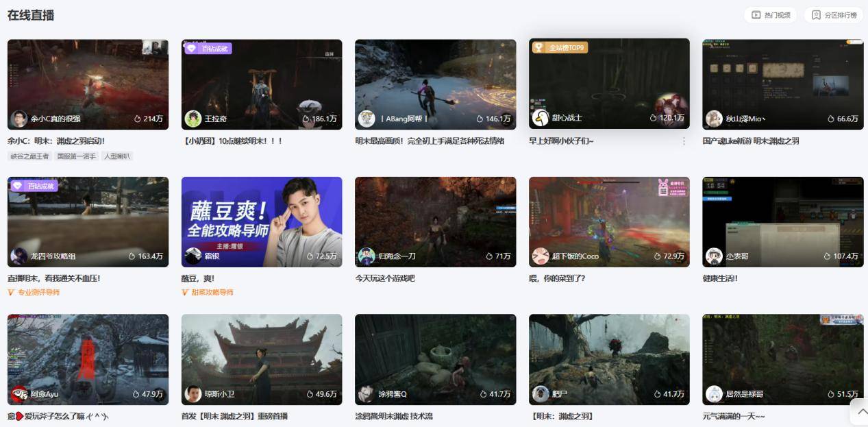Open stream thumbnail of 余小C真的很强
Image resolution: width=868 pixels, height=427 pixels.
click(x=88, y=84)
